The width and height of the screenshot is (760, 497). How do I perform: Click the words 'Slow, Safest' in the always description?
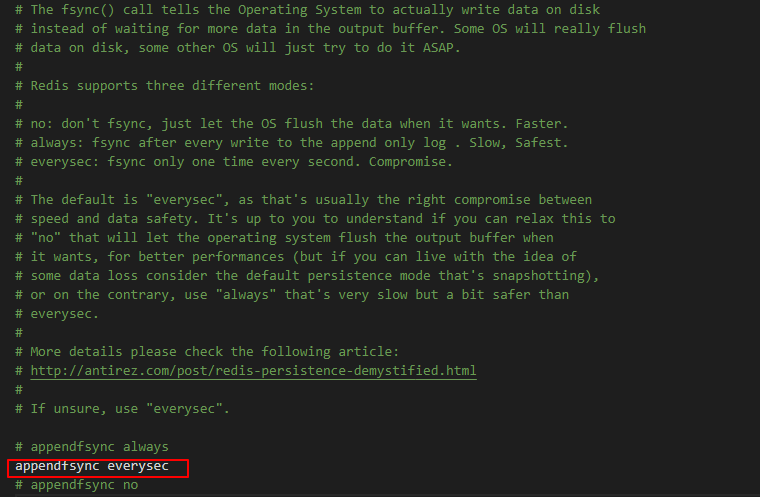pyautogui.click(x=515, y=143)
